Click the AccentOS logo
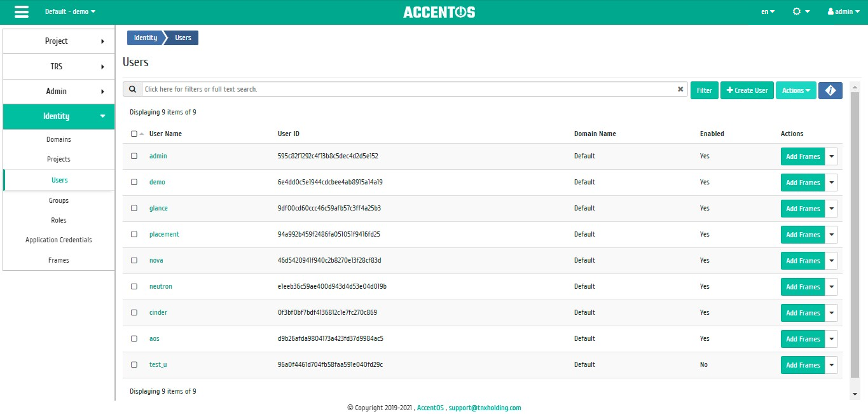 439,12
